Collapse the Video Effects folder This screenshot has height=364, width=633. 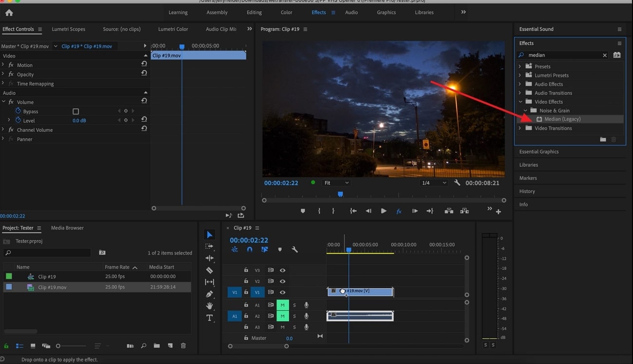click(520, 102)
